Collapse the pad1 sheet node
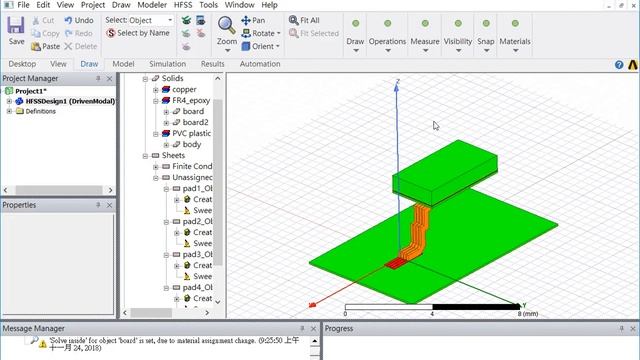This screenshot has height=360, width=640. pos(166,189)
